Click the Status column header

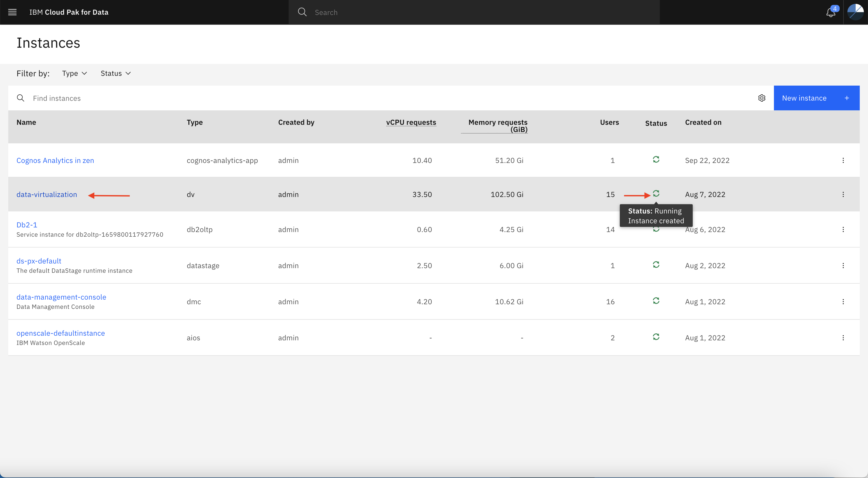tap(656, 123)
